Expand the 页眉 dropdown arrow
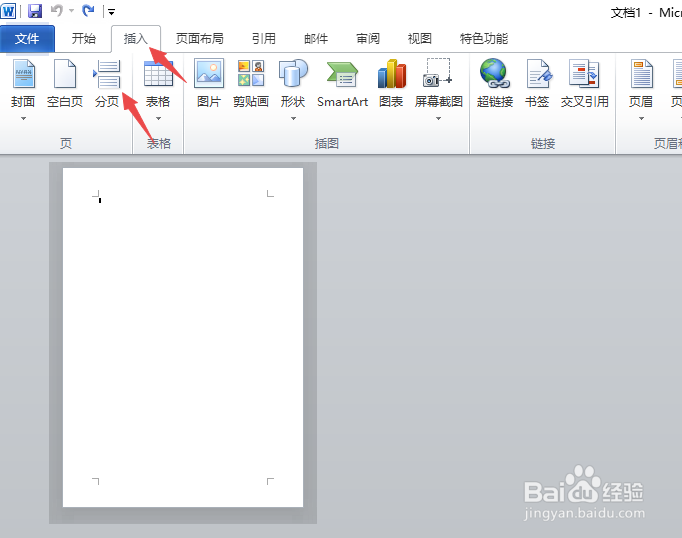This screenshot has height=538, width=682. click(641, 118)
